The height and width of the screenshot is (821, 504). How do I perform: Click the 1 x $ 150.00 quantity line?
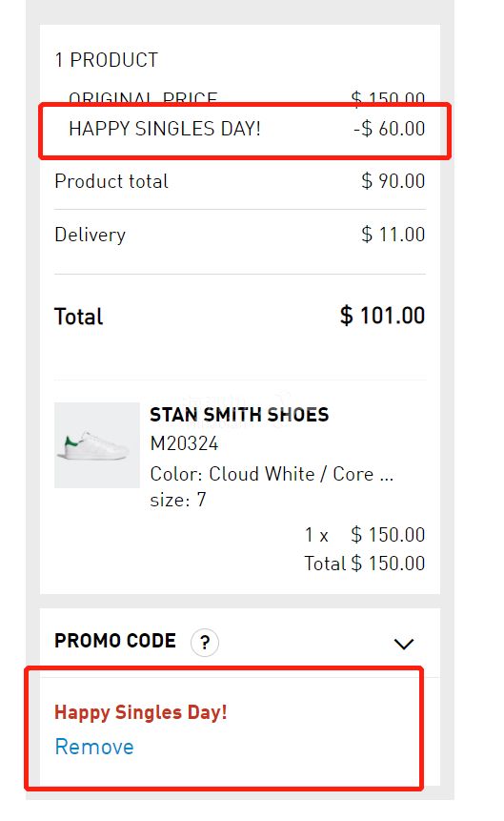coord(365,535)
